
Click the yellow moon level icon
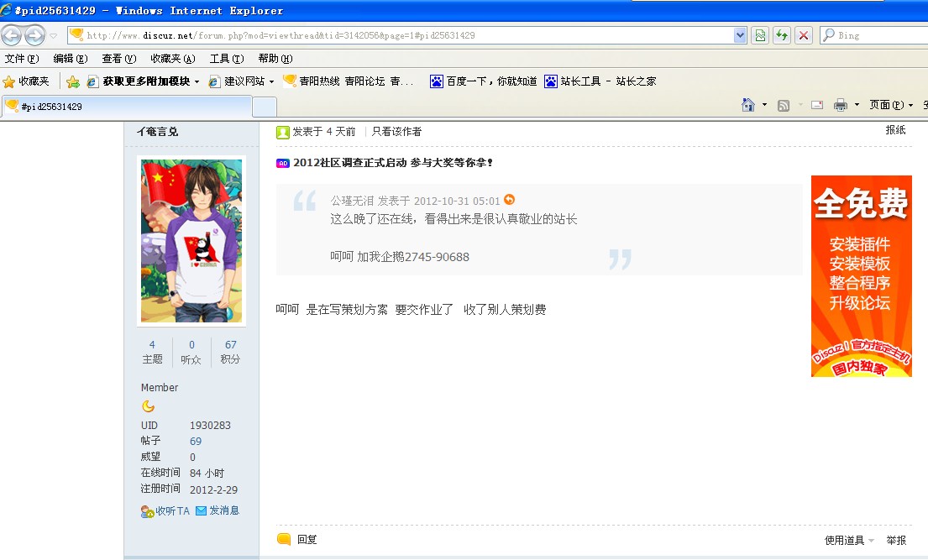pos(148,406)
